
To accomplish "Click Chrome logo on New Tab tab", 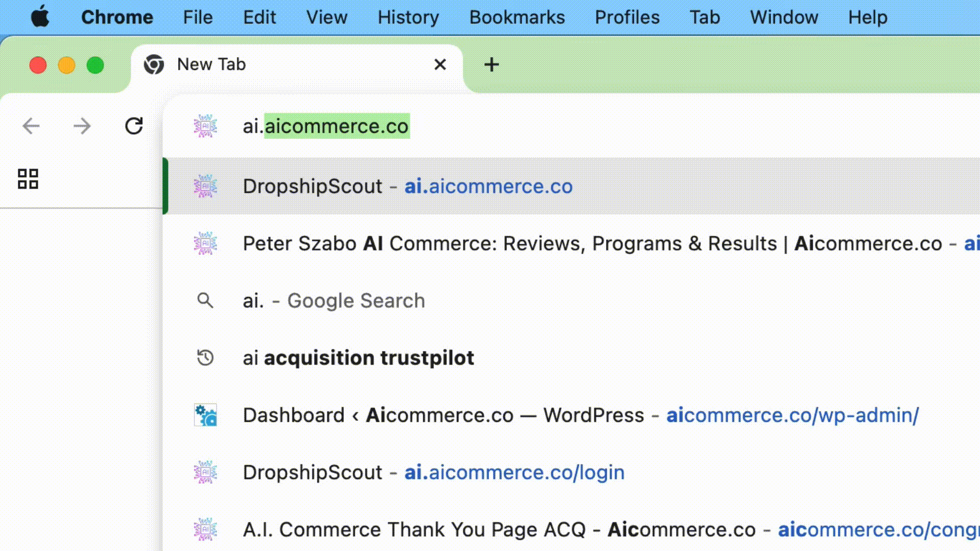I will [x=154, y=65].
